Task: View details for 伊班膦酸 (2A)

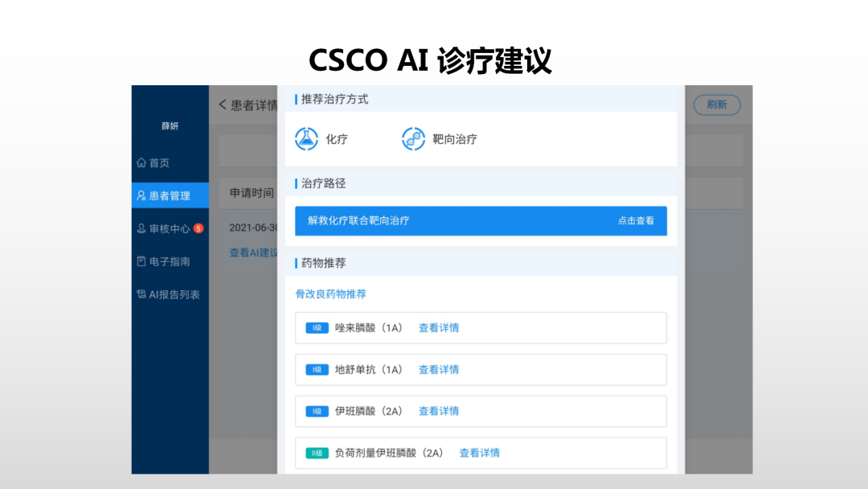Action: point(439,411)
